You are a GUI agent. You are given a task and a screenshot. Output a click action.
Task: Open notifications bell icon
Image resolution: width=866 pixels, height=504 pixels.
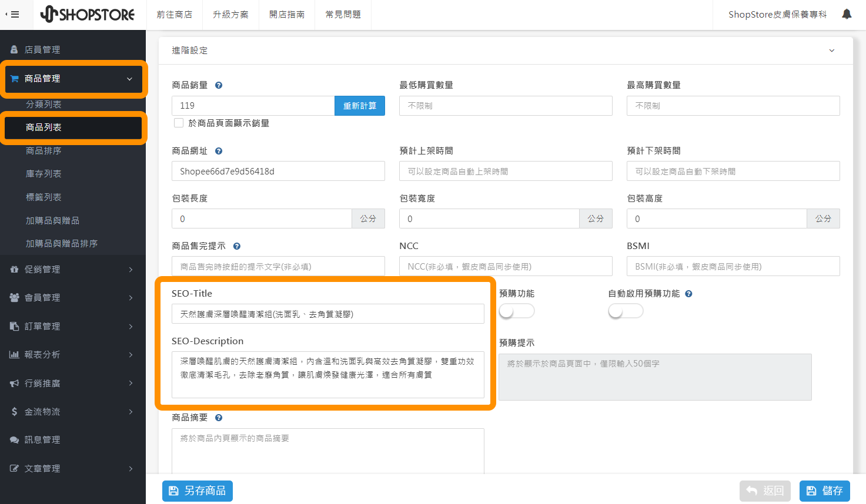click(x=847, y=14)
